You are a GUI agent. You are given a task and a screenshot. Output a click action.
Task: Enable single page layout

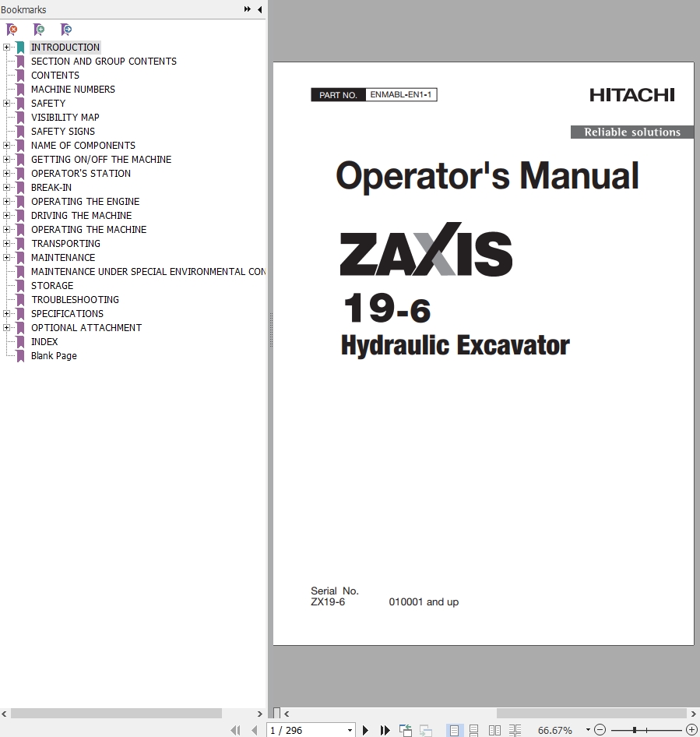coord(454,730)
